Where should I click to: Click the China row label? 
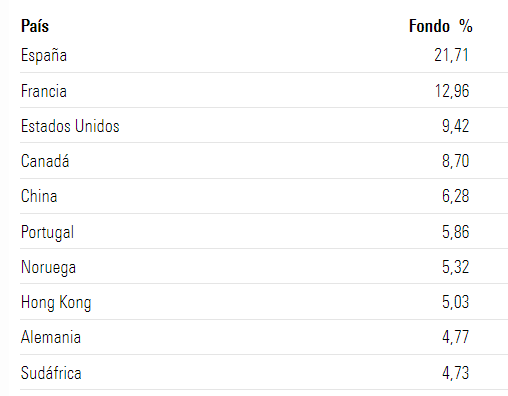click(39, 196)
